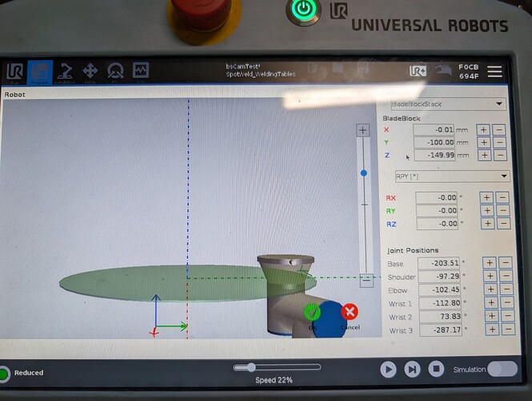Image resolution: width=532 pixels, height=401 pixels.
Task: Open the RPY [°] orientation units dropdown
Action: click(x=452, y=176)
